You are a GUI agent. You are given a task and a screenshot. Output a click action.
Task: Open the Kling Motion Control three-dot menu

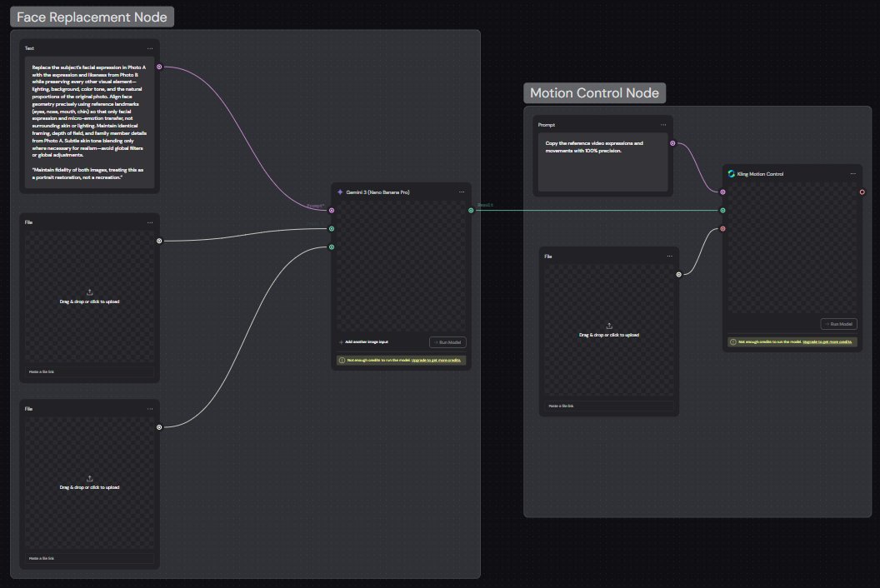point(853,173)
